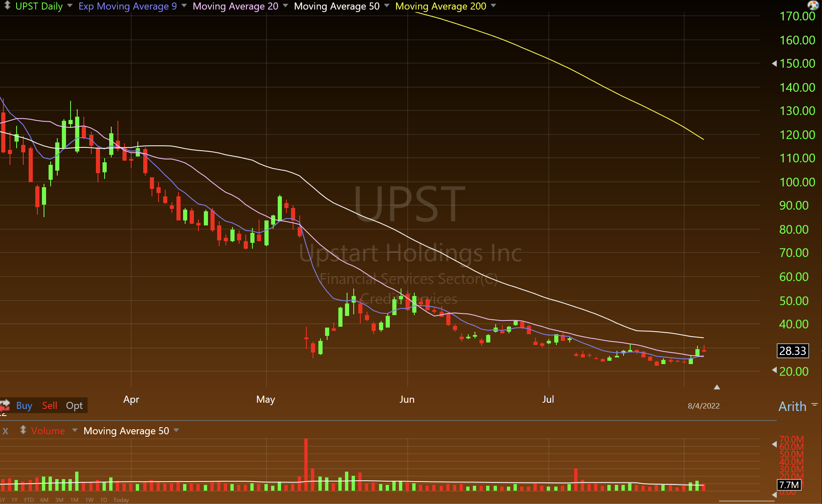Select the top Moving Average 50 indicator label
This screenshot has height=504, width=822.
(x=337, y=6)
